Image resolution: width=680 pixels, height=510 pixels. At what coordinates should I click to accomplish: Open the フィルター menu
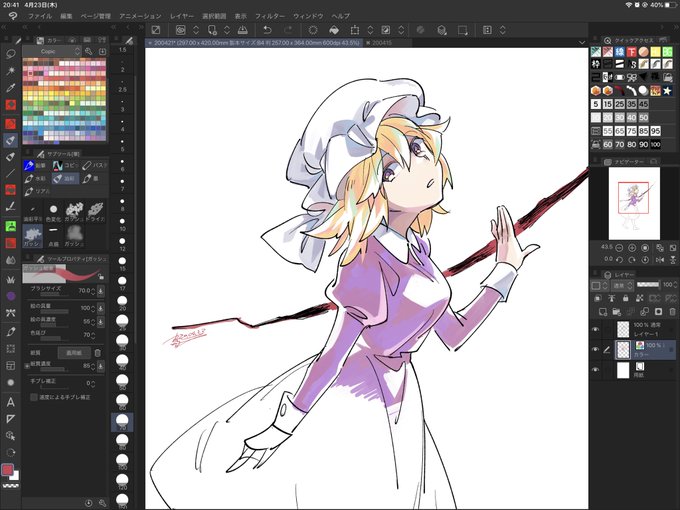click(x=269, y=16)
